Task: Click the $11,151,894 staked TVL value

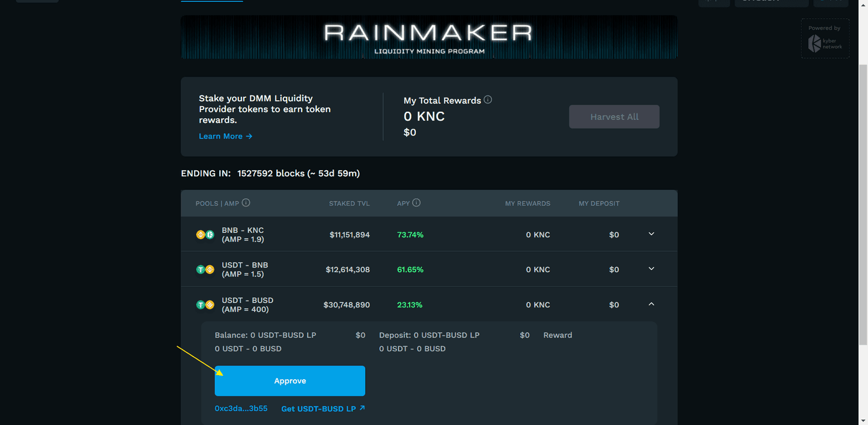Action: pos(350,235)
